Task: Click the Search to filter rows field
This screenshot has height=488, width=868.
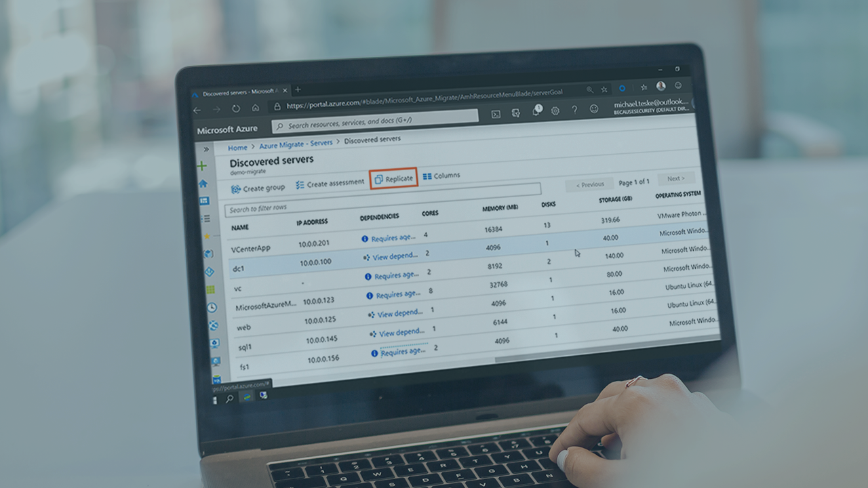Action: pyautogui.click(x=382, y=198)
